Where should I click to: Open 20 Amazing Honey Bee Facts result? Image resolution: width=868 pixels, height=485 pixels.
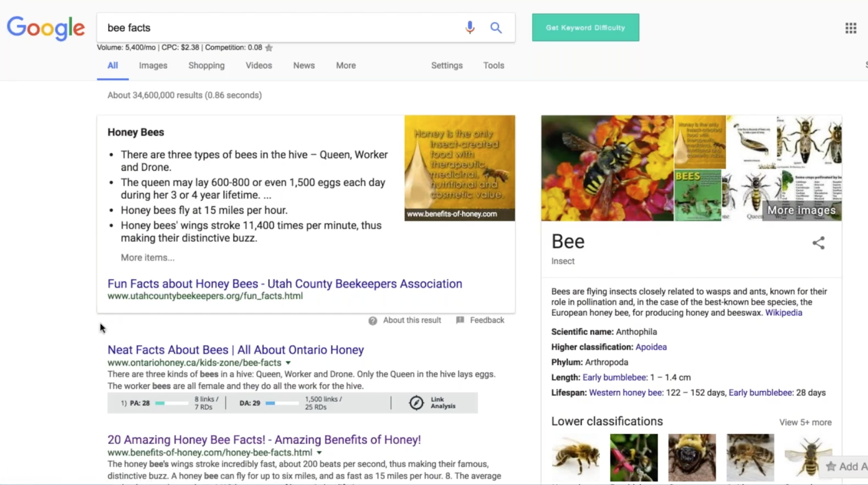point(264,440)
